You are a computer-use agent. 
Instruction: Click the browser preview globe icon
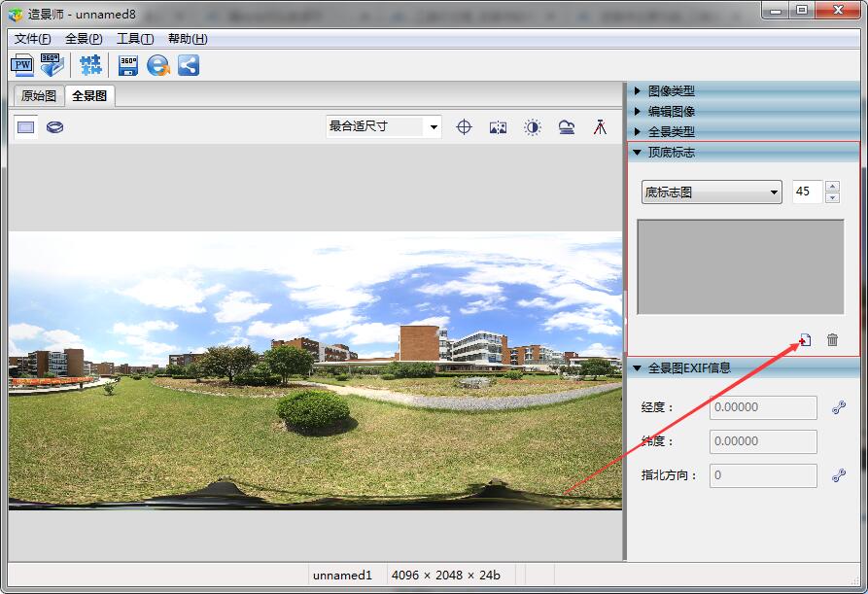[x=157, y=65]
